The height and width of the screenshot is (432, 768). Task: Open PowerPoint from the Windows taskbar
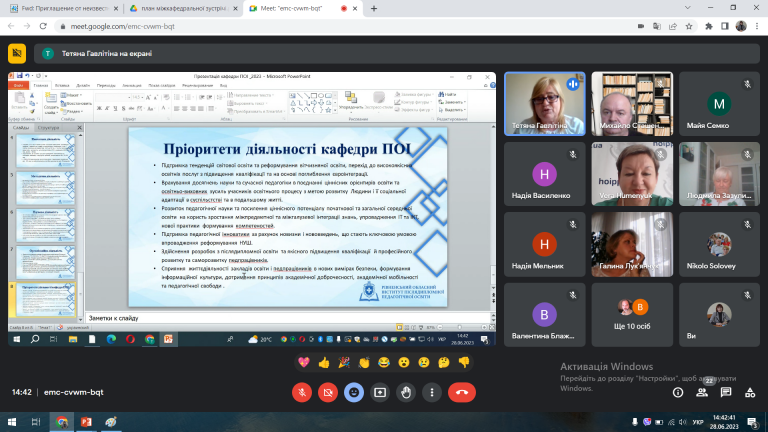coord(86,422)
